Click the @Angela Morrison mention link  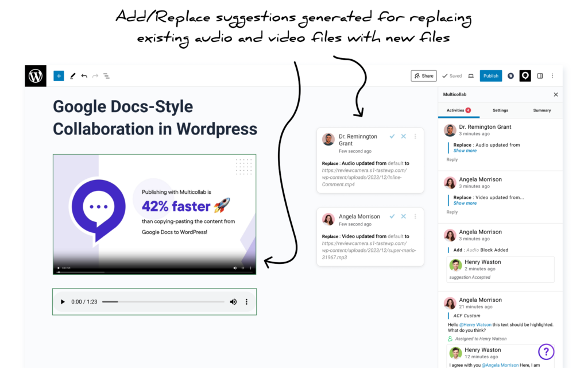[500, 365]
